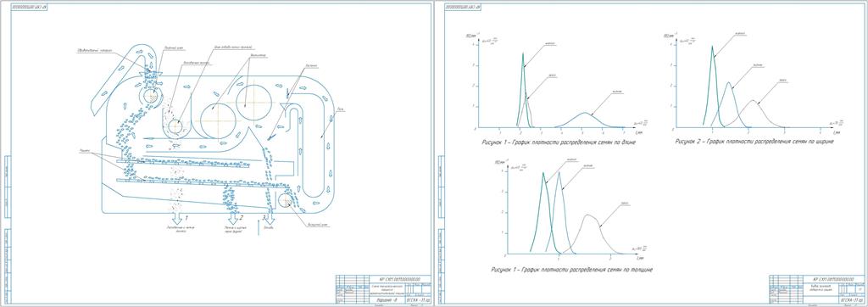
Task: Select the title block of the right drawing sheet
Action: tap(816, 288)
